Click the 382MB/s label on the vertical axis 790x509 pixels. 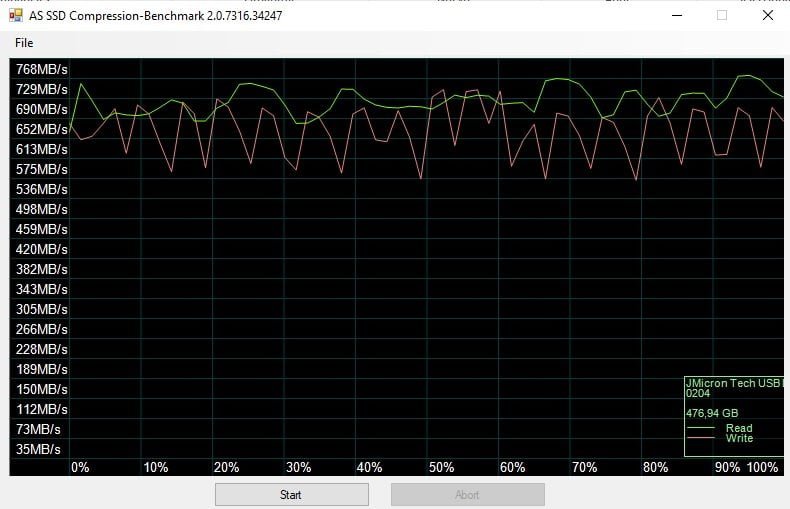tap(42, 269)
